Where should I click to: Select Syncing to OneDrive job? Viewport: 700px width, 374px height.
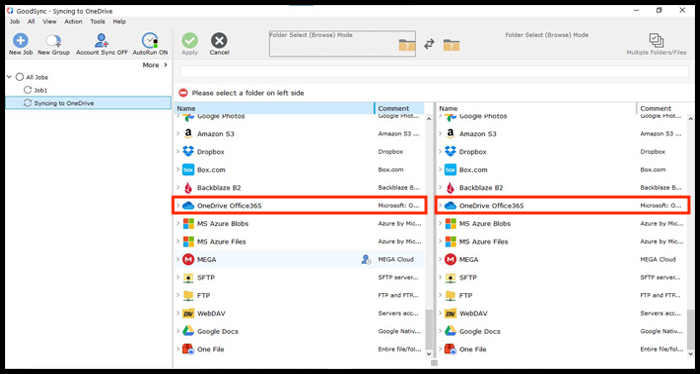[88, 103]
